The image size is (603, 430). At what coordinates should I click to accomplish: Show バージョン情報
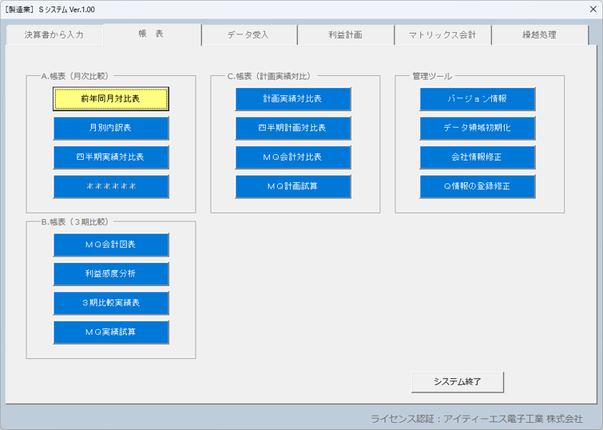(x=477, y=99)
